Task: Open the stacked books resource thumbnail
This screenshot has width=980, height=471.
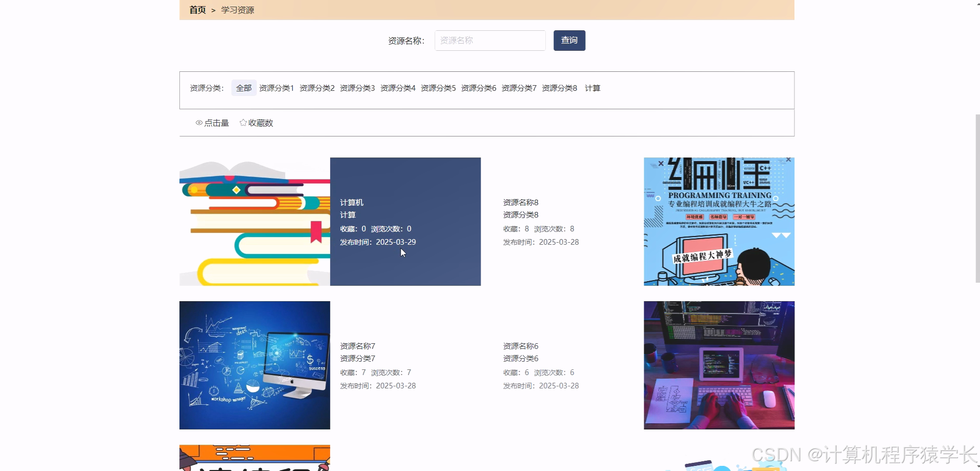Action: point(255,222)
